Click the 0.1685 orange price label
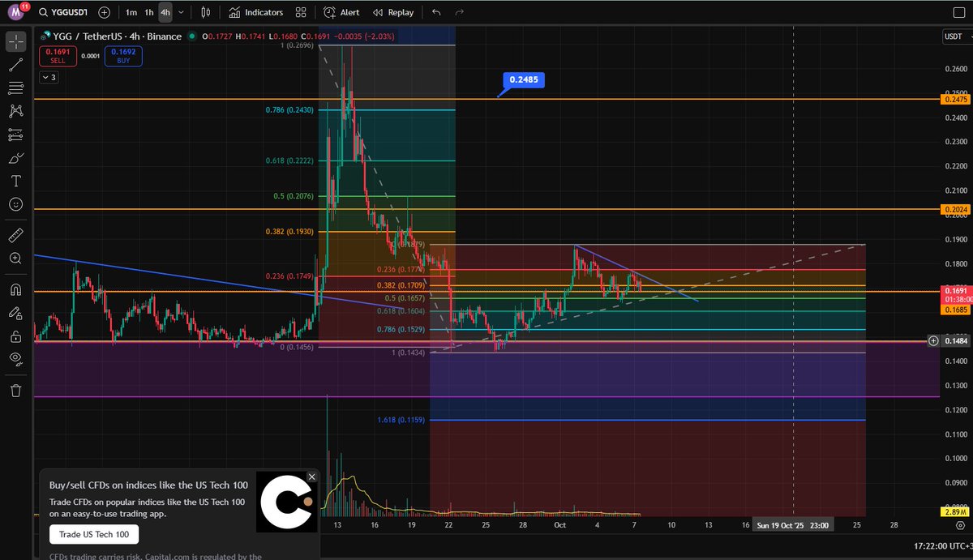The width and height of the screenshot is (973, 560). click(954, 309)
